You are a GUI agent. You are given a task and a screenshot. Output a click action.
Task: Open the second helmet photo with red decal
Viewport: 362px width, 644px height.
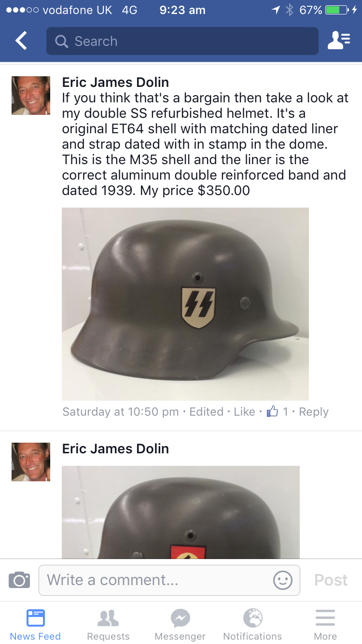tap(181, 512)
